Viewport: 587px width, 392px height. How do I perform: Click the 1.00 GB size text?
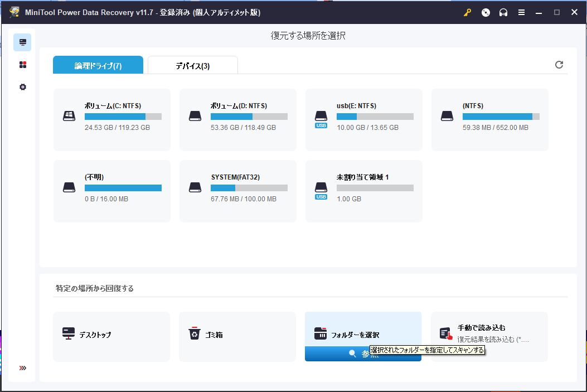tap(349, 199)
